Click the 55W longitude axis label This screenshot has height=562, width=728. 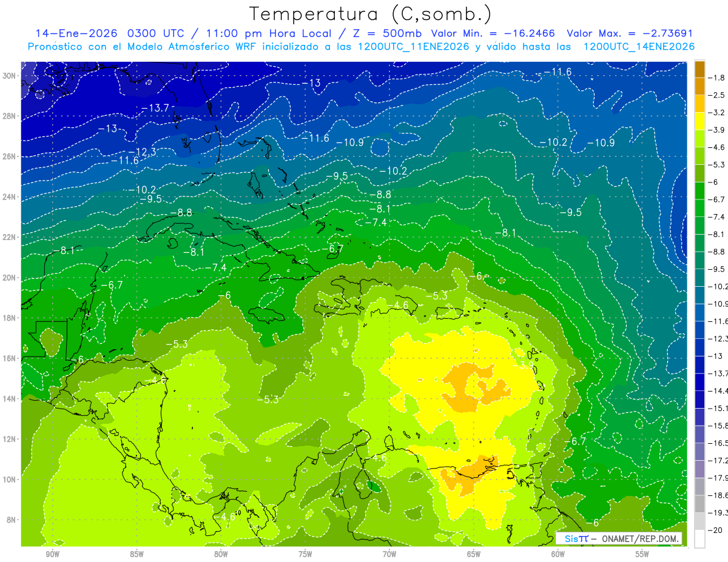click(642, 554)
